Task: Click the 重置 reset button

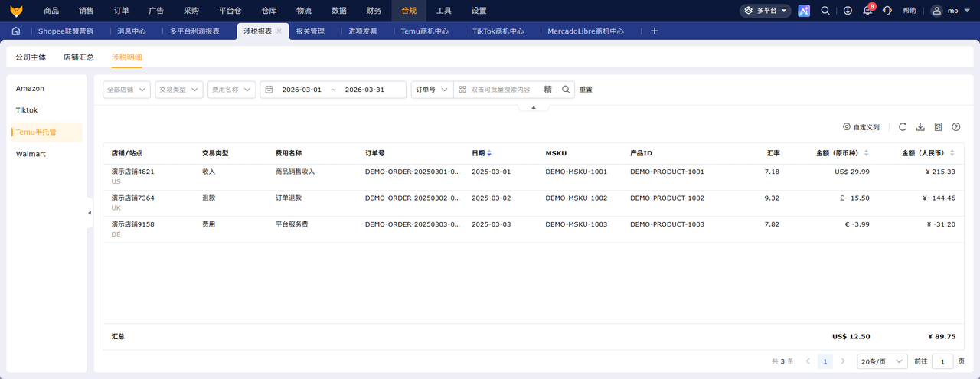Action: [586, 90]
